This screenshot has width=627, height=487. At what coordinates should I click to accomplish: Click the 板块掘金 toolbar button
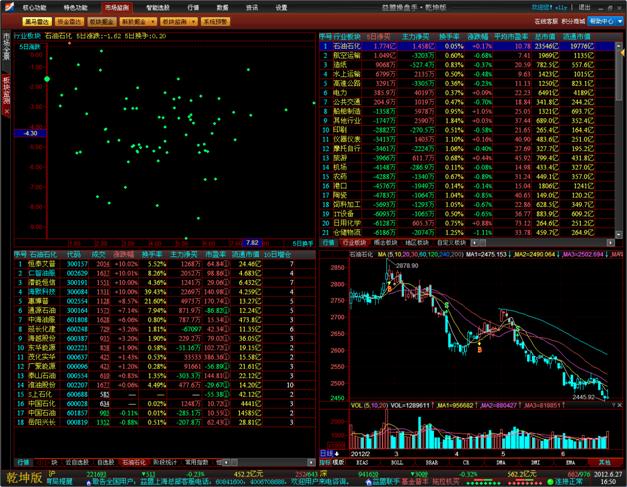[x=102, y=22]
